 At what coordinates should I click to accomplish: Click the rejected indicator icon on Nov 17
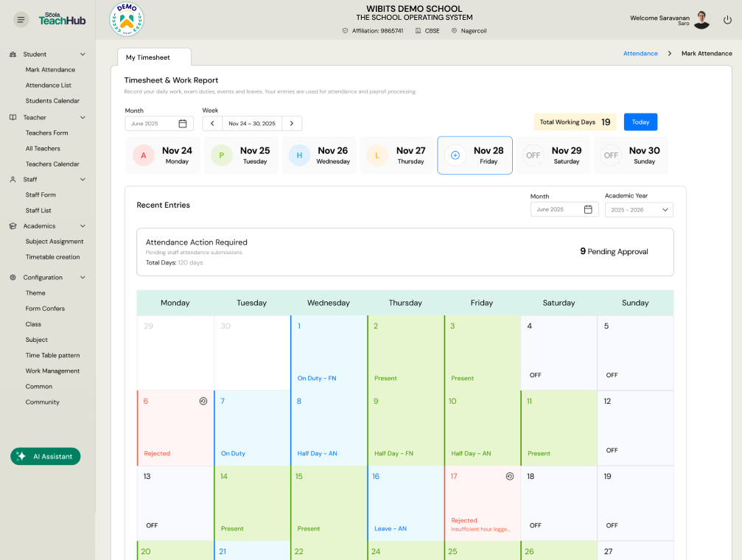pyautogui.click(x=509, y=476)
